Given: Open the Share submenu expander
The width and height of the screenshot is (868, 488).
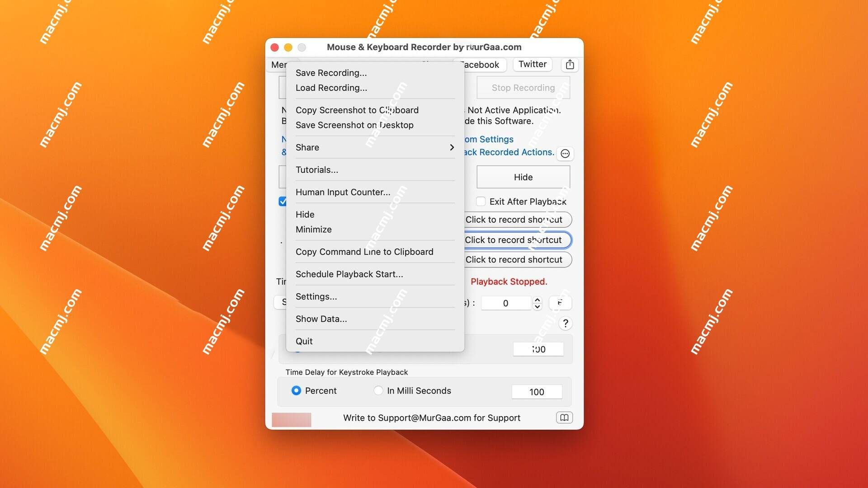Looking at the screenshot, I should pyautogui.click(x=451, y=147).
